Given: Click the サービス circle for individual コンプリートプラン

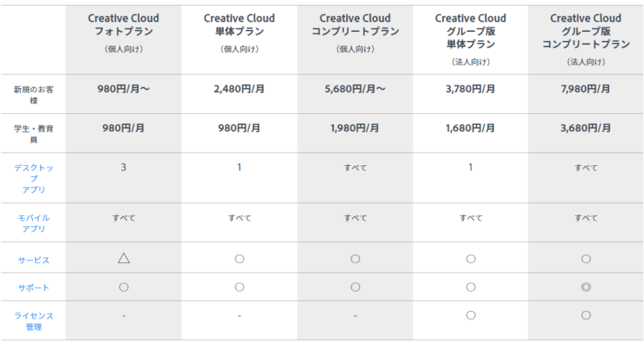Looking at the screenshot, I should [x=355, y=259].
